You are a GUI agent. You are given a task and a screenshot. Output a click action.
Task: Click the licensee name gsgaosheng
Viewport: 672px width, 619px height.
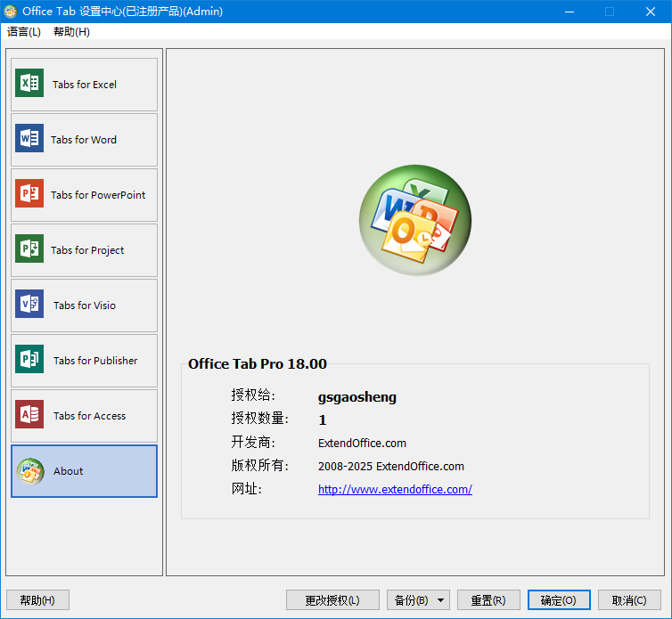click(357, 397)
